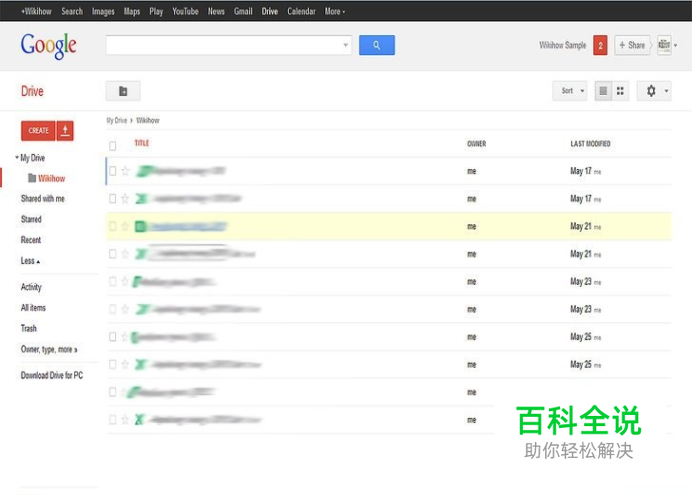Open YouTube from top bar
This screenshot has height=495, width=692.
(185, 11)
